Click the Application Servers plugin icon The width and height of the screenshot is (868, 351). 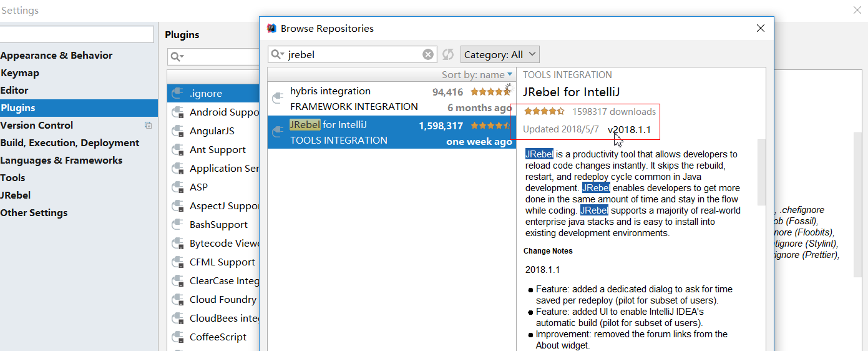178,169
